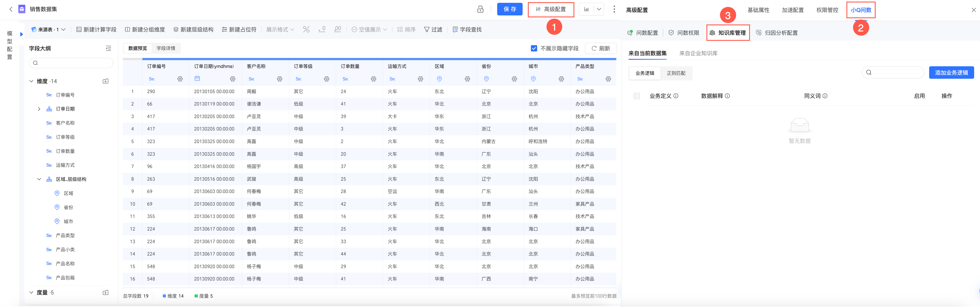Screen dimensions: 980x307
Task: Switch to 加速配置 tab
Action: tap(792, 10)
